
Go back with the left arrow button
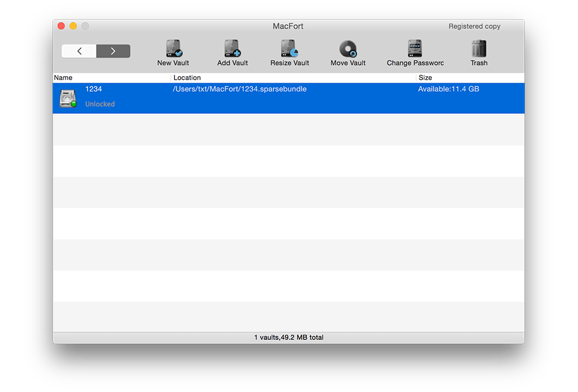pyautogui.click(x=79, y=51)
